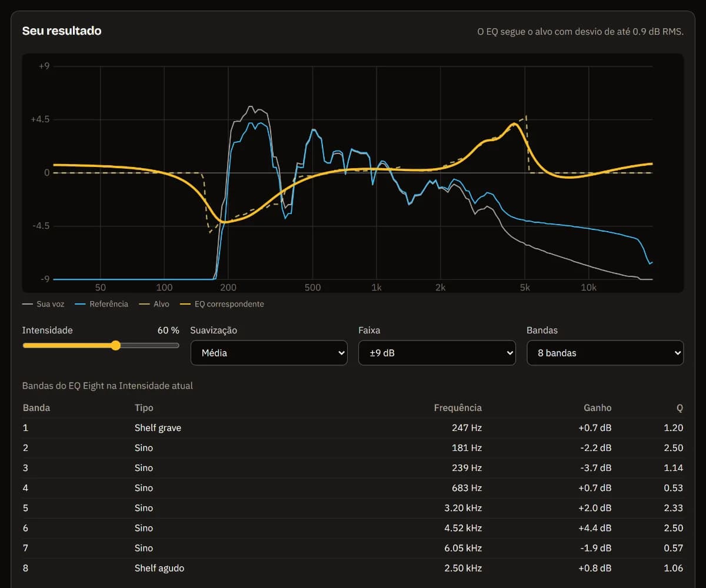Select the "Shelf grave" type cell
Image resolution: width=706 pixels, height=588 pixels.
158,427
